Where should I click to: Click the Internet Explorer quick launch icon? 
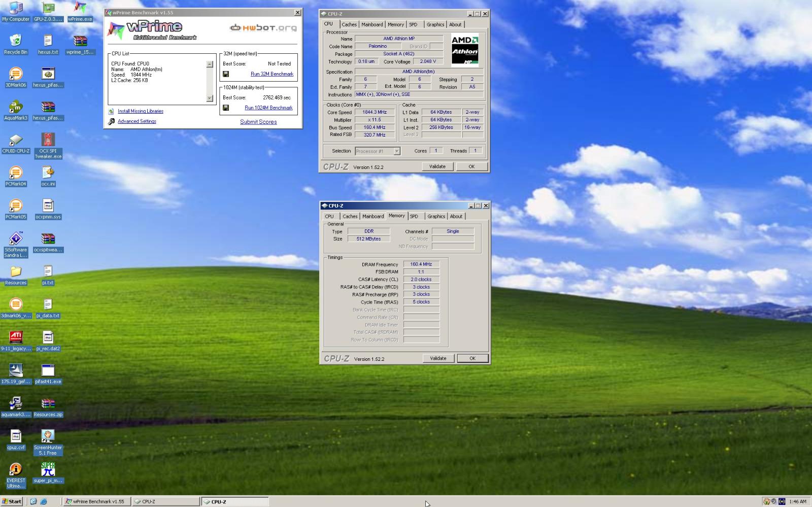[x=43, y=501]
